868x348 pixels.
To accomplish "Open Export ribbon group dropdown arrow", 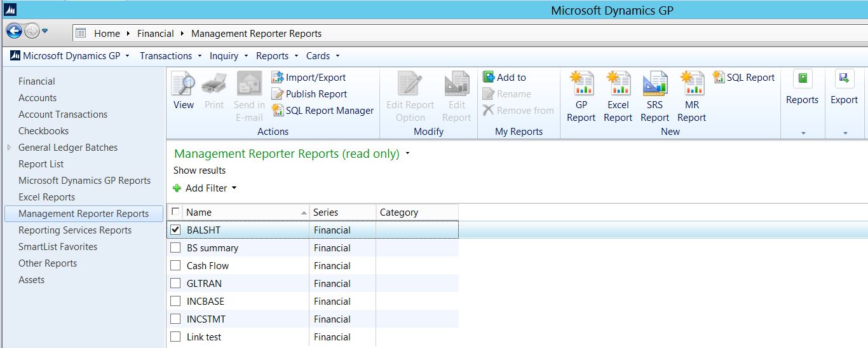I will (x=844, y=133).
